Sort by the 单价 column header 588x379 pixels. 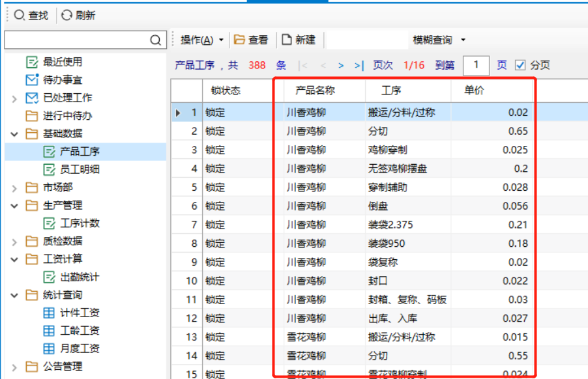[474, 91]
